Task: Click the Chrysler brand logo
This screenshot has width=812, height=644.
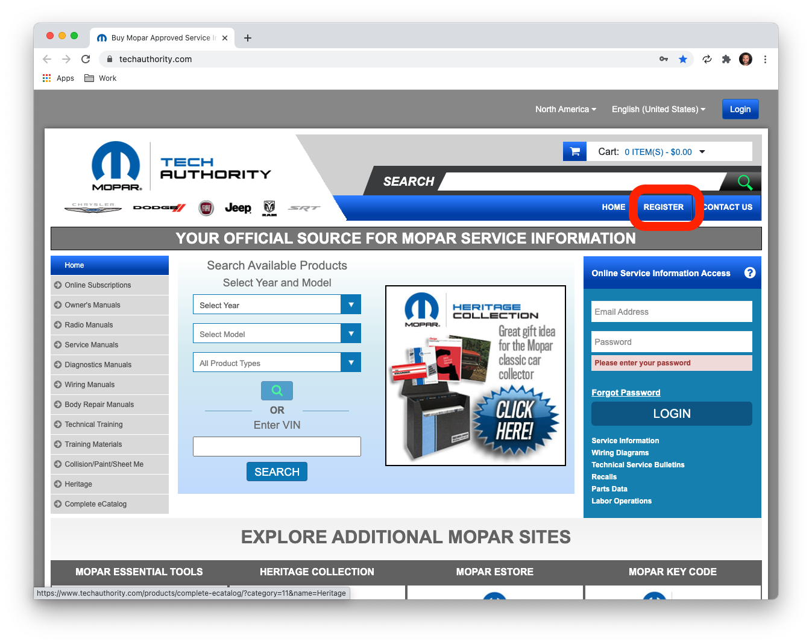Action: [x=93, y=208]
